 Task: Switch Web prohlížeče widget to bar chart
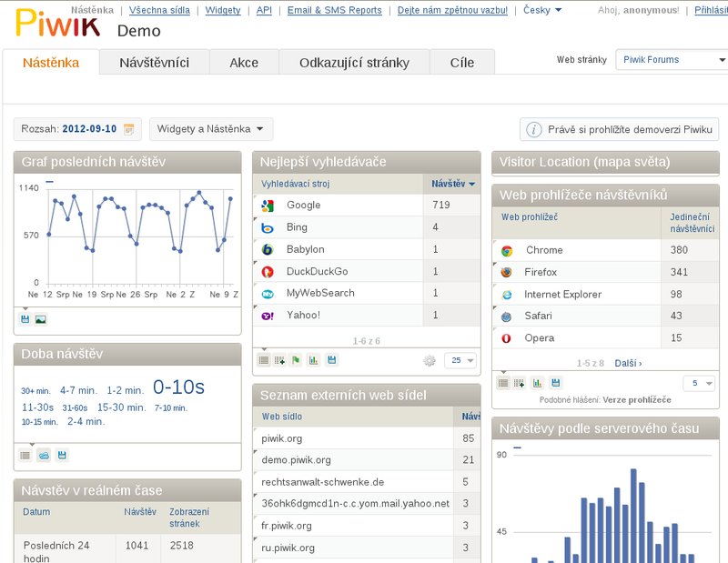point(537,383)
